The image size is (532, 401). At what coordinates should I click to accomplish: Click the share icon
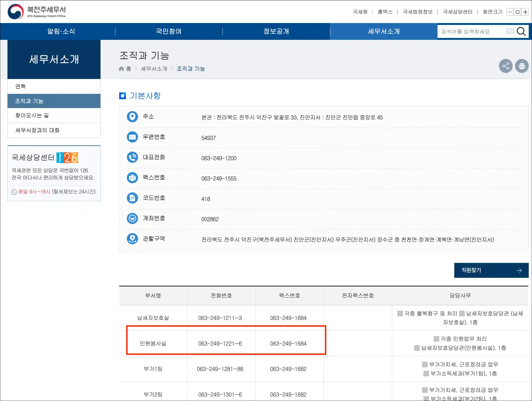(505, 66)
